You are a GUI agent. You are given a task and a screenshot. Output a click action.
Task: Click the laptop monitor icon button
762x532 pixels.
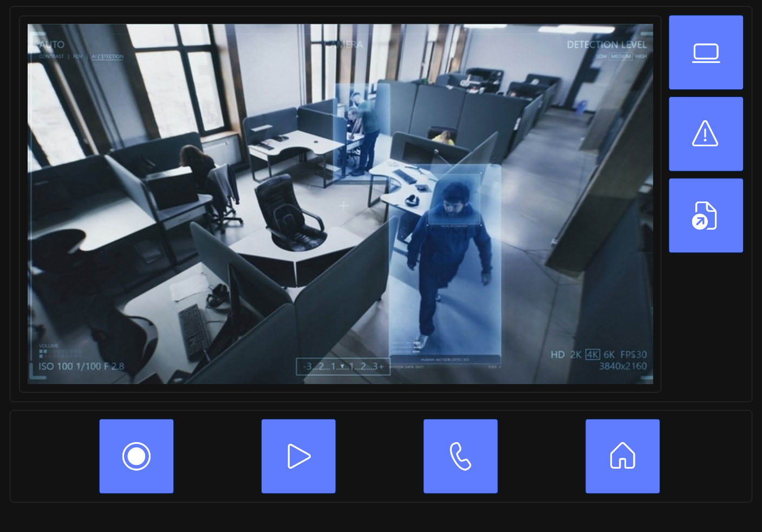point(706,53)
